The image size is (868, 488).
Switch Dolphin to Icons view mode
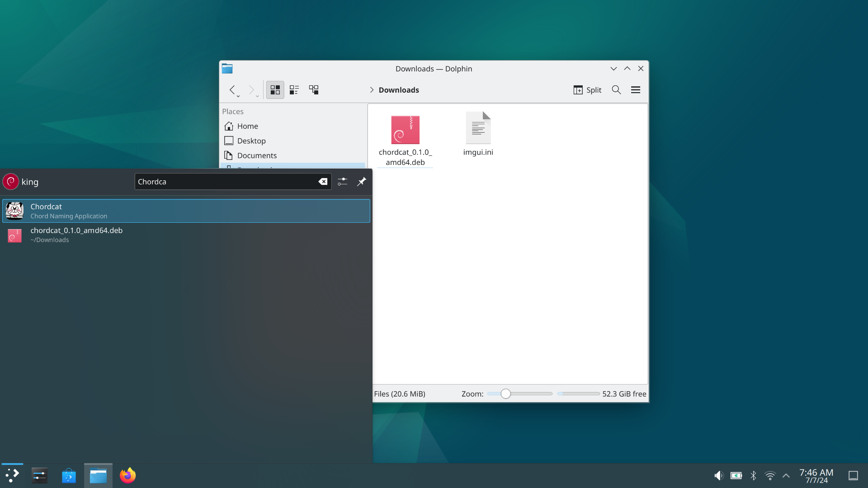click(275, 90)
